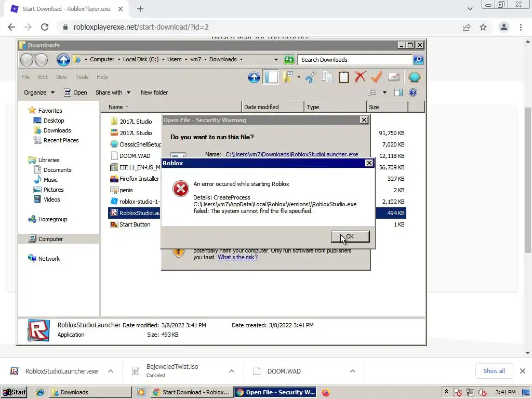Image resolution: width=532 pixels, height=399 pixels.
Task: Open Internet Explorer from taskbar
Action: pos(39,392)
